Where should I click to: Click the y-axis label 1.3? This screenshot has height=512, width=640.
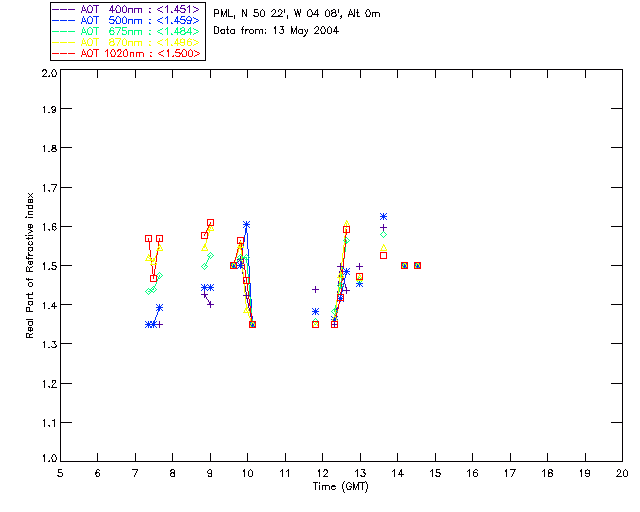tap(49, 344)
